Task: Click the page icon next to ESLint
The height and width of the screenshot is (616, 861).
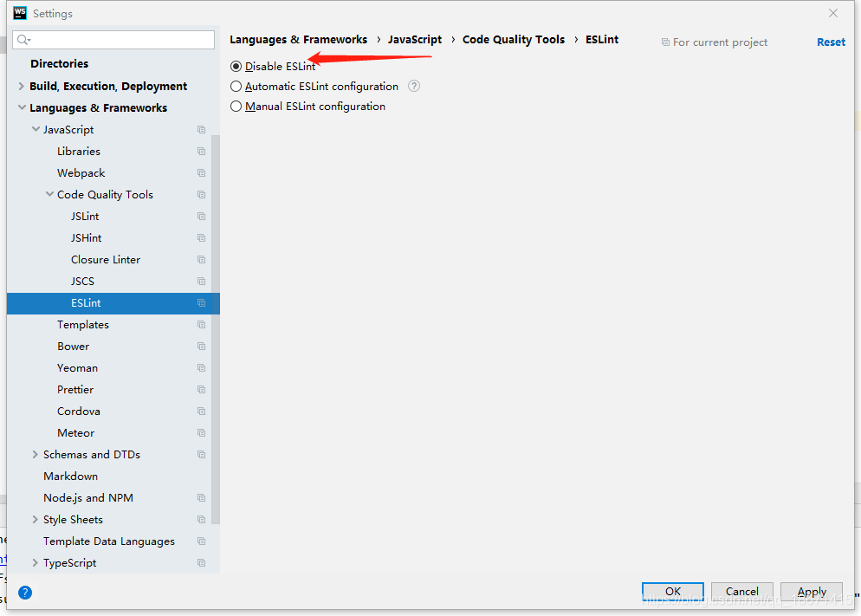Action: tap(201, 302)
